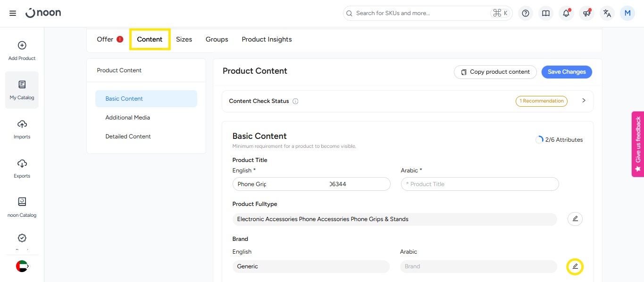Edit Product Fulltype with pencil icon
Screen dimensions: 644x282
575,219
